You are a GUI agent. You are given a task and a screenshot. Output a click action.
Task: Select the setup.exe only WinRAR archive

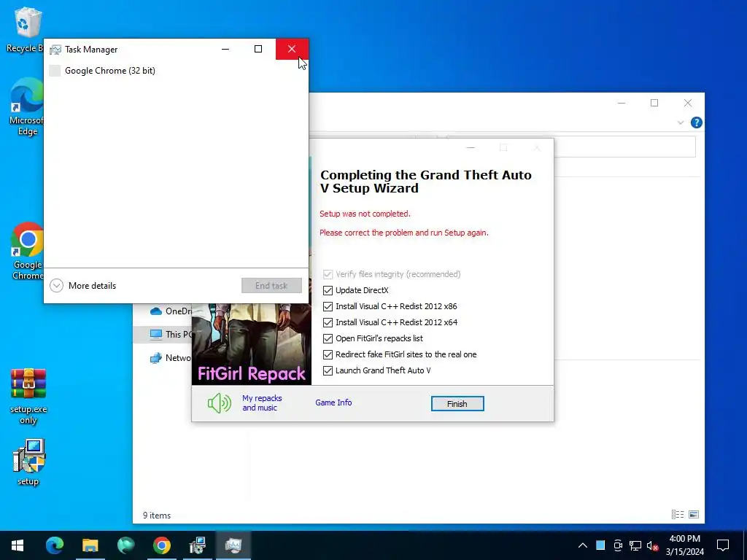tap(28, 395)
